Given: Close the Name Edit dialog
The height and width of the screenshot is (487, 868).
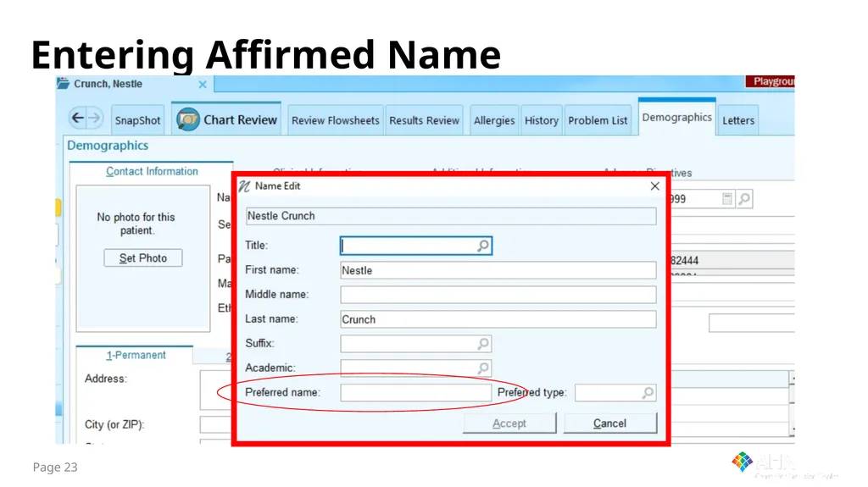Looking at the screenshot, I should point(655,186).
